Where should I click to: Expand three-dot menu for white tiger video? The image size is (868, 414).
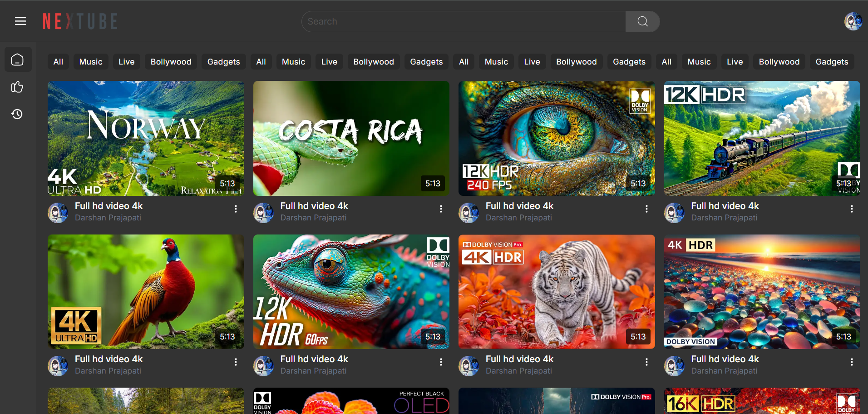click(646, 362)
